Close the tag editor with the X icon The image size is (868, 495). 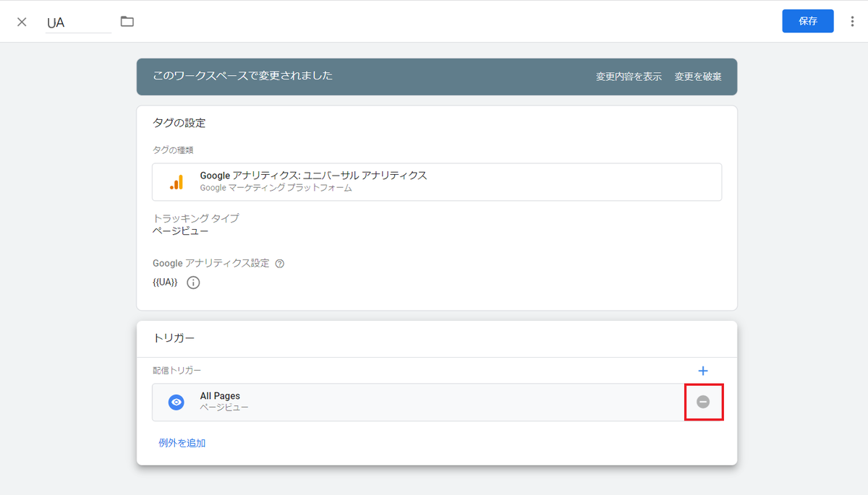(22, 22)
